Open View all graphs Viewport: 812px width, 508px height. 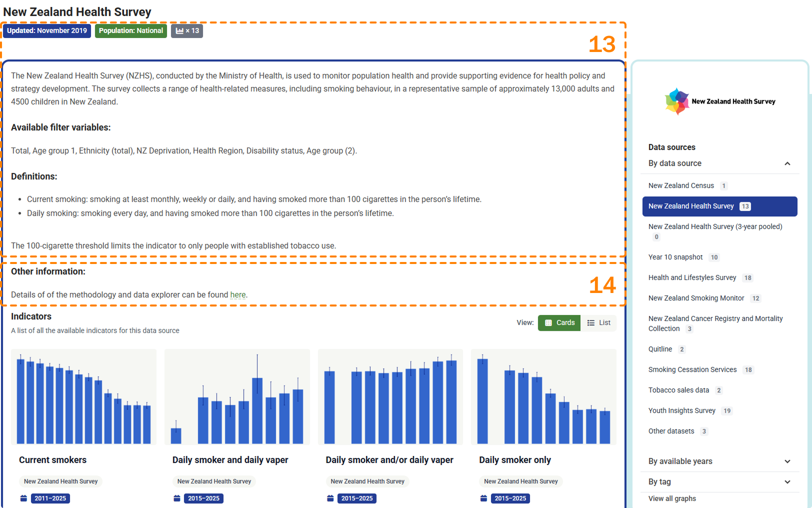point(672,498)
